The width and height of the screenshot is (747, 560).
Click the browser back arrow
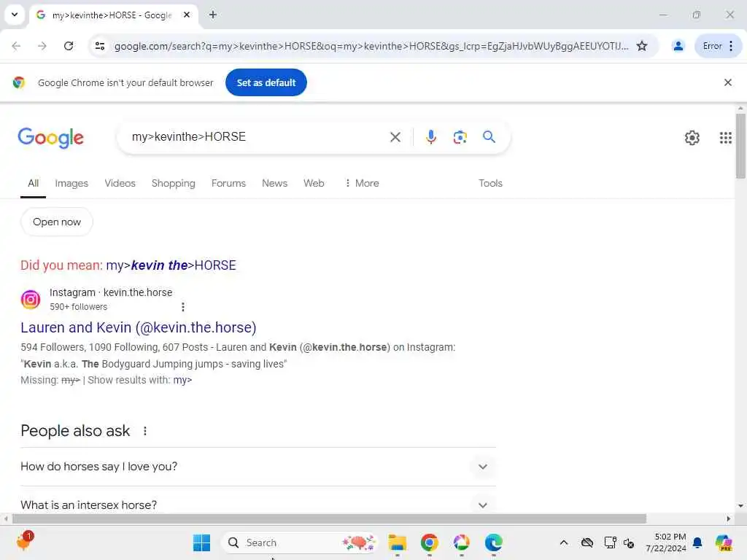[16, 46]
